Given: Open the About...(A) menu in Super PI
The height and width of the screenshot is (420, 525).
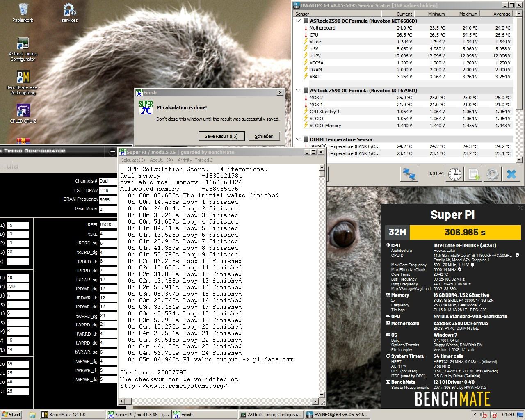Looking at the screenshot, I should (x=161, y=160).
